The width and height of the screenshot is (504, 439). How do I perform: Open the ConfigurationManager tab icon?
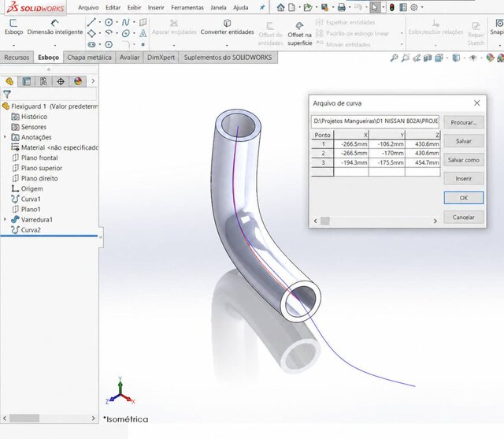[43, 81]
